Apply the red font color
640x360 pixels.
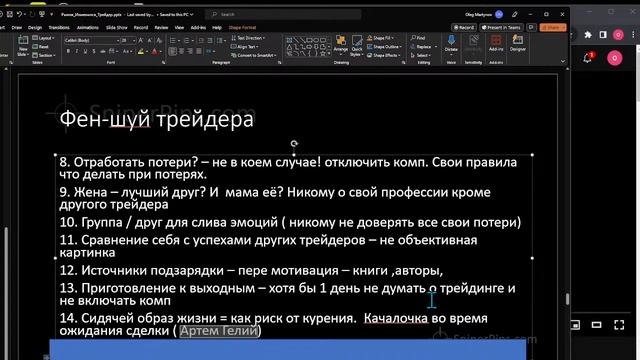coord(154,51)
